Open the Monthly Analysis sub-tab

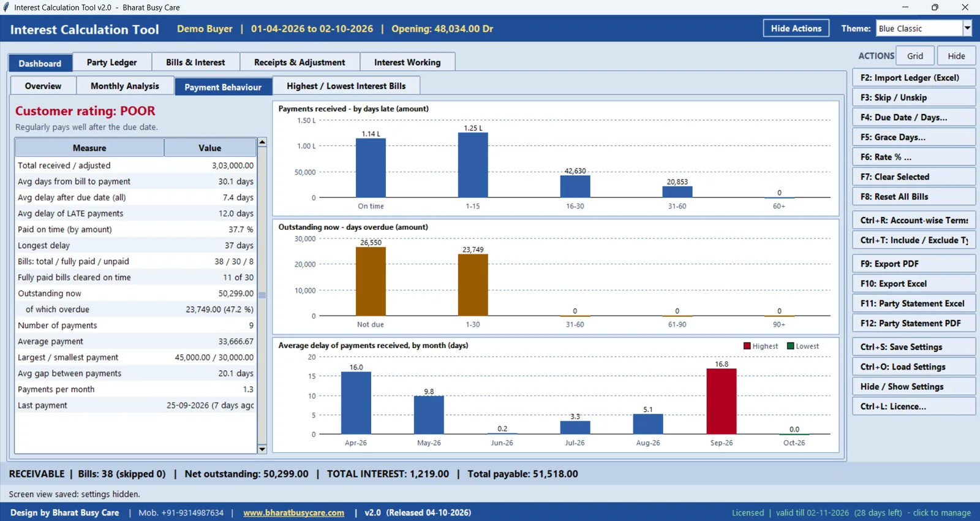tap(125, 86)
